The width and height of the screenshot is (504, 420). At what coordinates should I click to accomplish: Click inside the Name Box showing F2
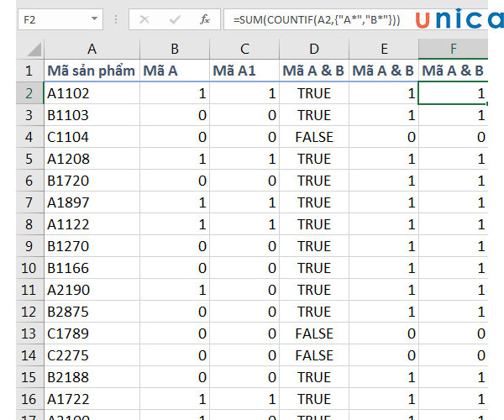click(x=50, y=18)
